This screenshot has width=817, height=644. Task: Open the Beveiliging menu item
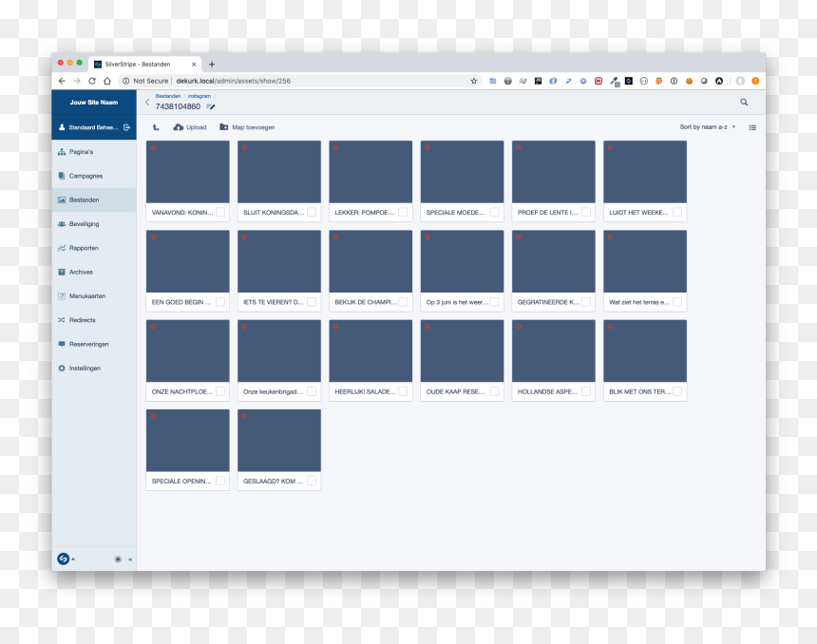[94, 223]
